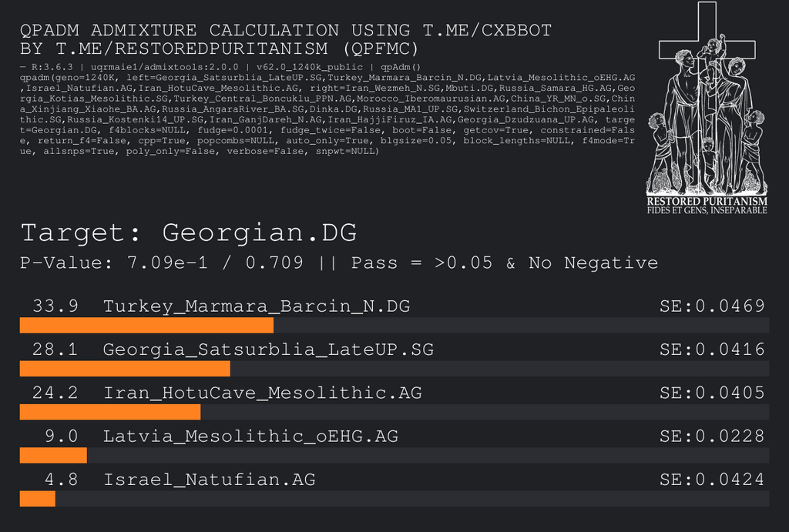789x532 pixels.
Task: Click the Latvia_Mesolithic_oEHG.AG label
Action: coord(250,437)
